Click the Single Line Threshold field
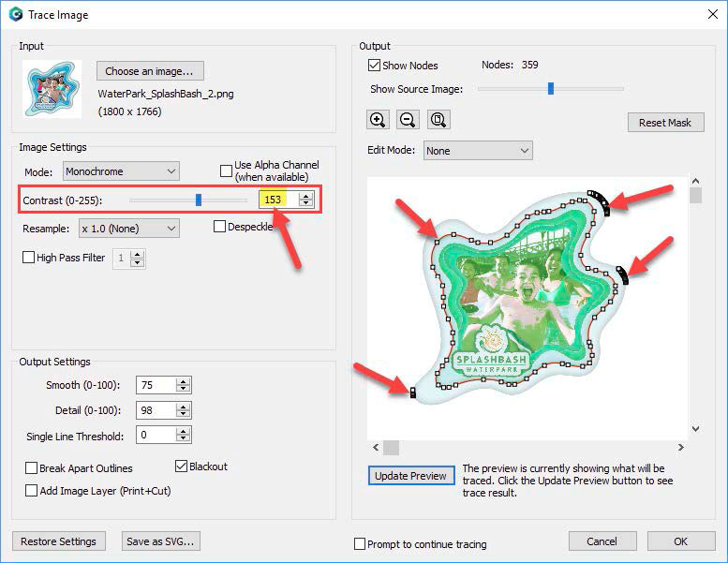Viewport: 728px width, 563px height. [156, 435]
